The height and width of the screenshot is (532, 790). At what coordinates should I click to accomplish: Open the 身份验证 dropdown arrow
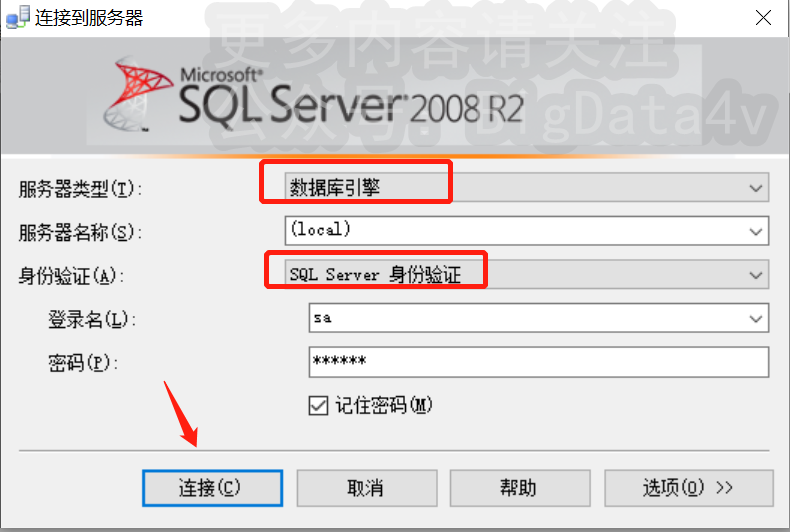tap(755, 275)
